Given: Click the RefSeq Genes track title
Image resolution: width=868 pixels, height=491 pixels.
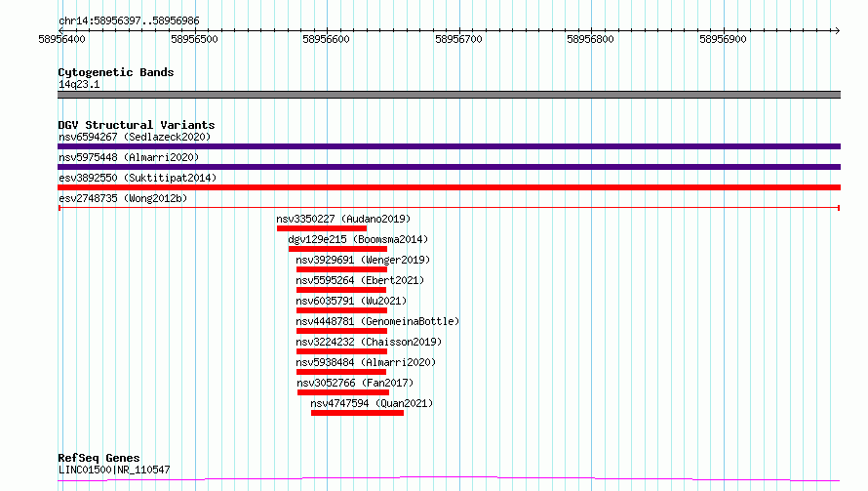Looking at the screenshot, I should 99,458.
